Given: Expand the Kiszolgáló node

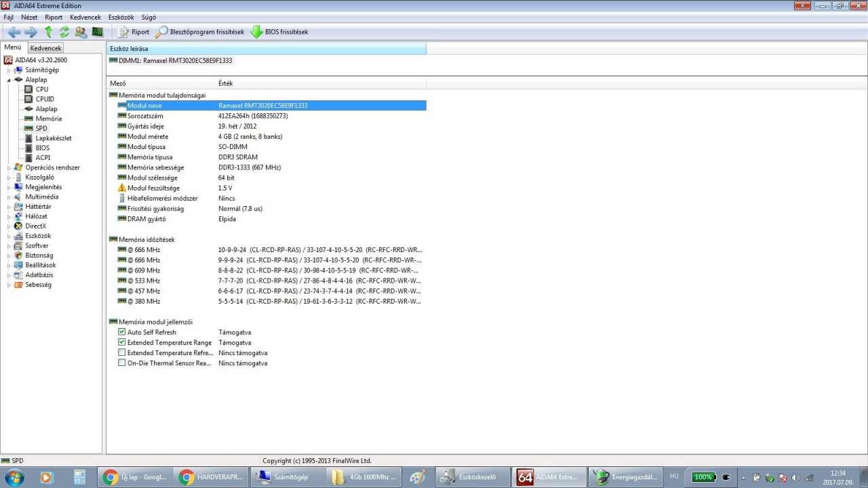Looking at the screenshot, I should (9, 178).
